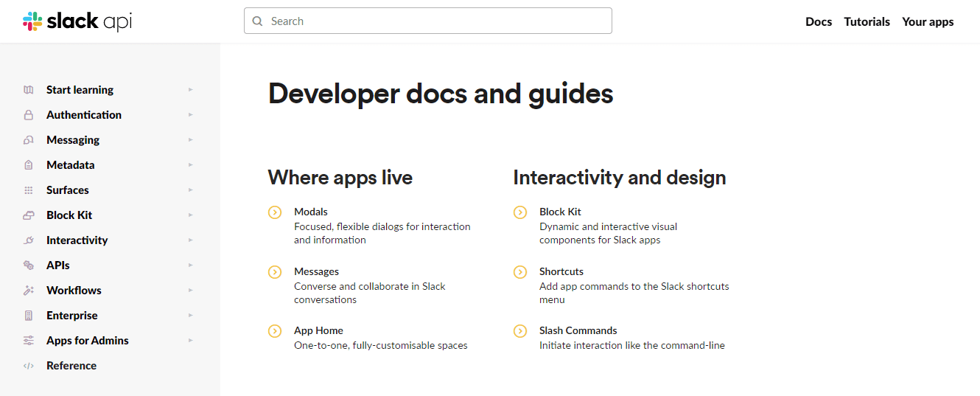
Task: Expand APIs section arrow
Action: coord(191,265)
